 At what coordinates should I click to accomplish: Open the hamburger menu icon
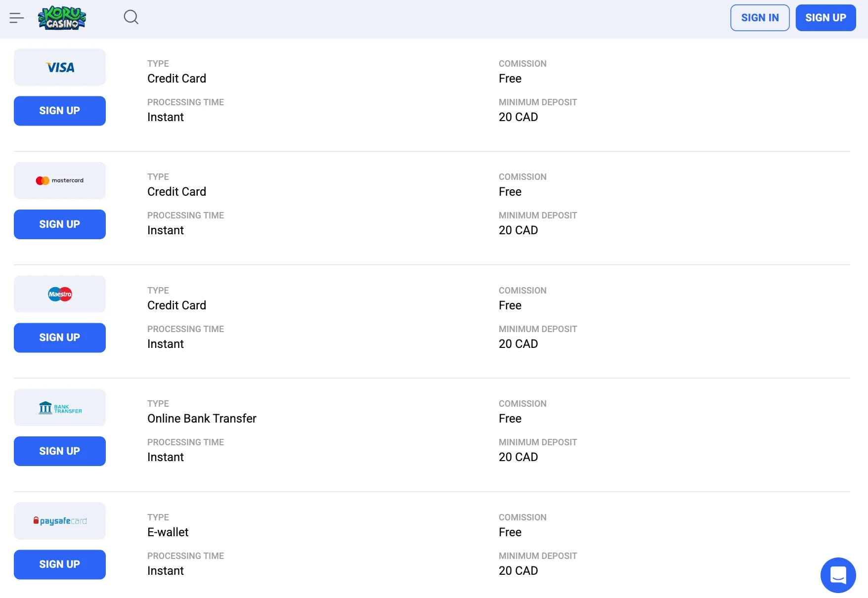[16, 18]
